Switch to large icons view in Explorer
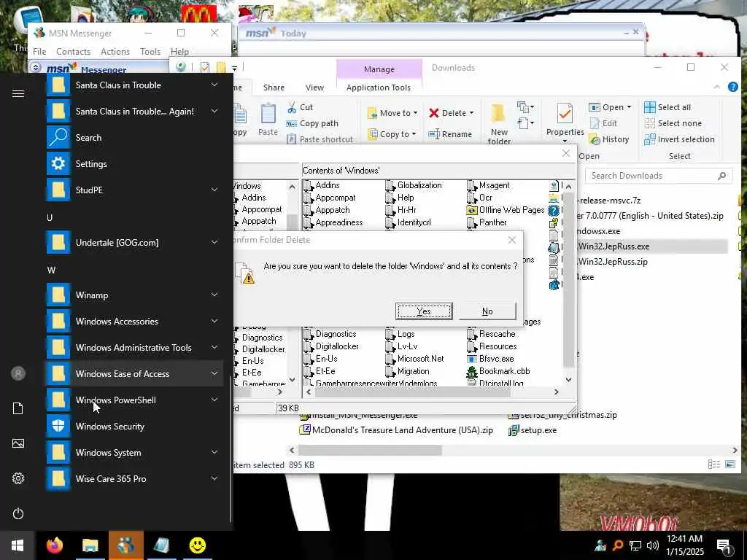The width and height of the screenshot is (747, 560). click(730, 464)
